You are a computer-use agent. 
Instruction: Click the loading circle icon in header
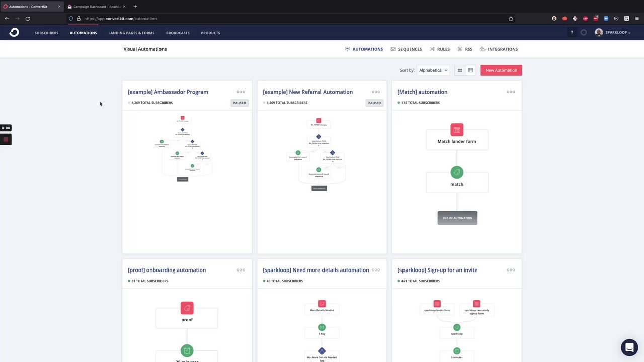(584, 33)
